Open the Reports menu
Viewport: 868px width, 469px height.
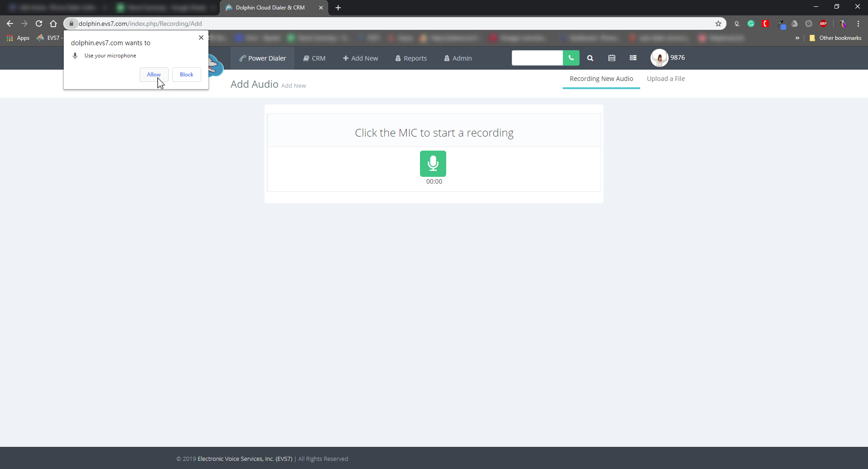click(411, 58)
